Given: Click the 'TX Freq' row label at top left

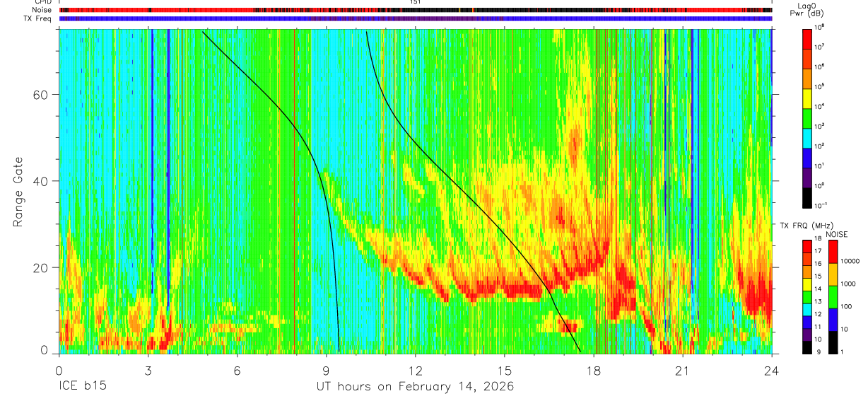Looking at the screenshot, I should tap(38, 18).
